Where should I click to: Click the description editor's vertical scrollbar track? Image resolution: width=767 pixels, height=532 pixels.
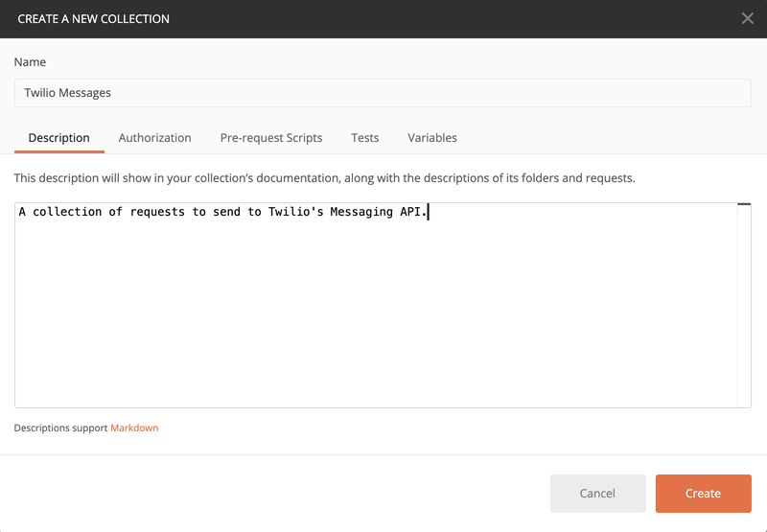pos(744,307)
